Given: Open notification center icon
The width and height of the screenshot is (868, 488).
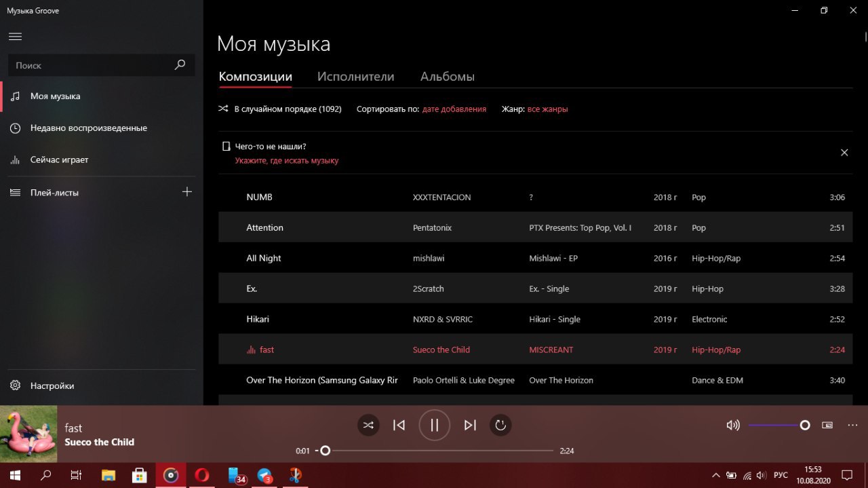Looking at the screenshot, I should pos(847,475).
